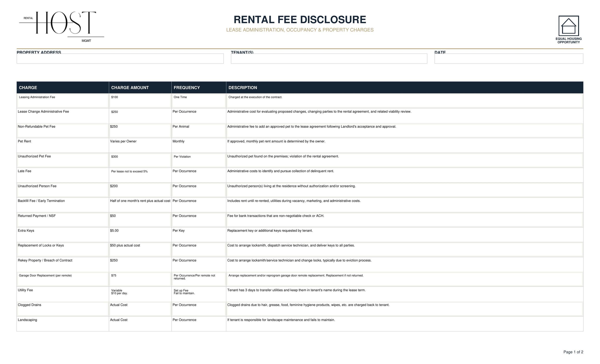The image size is (600, 364).
Task: Click the 'Tenant has 3 days to transfer utilities' description
Action: coord(405,294)
